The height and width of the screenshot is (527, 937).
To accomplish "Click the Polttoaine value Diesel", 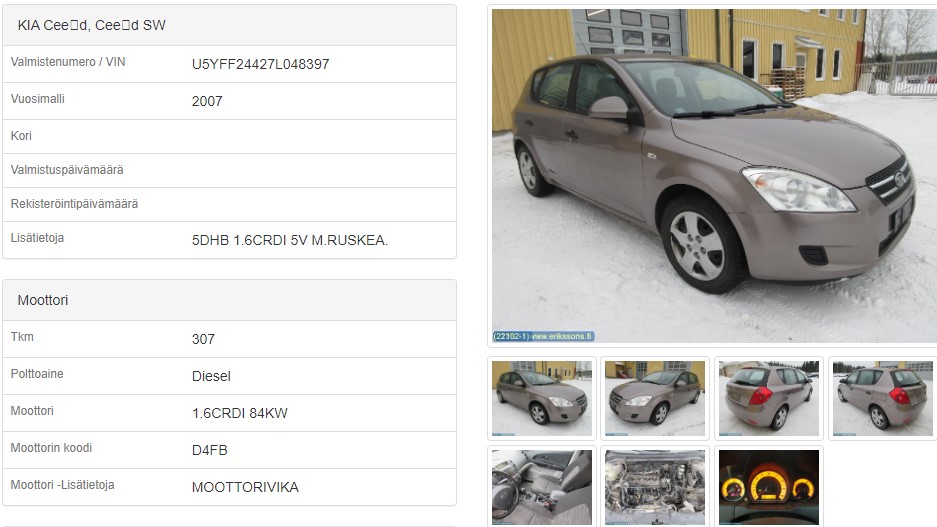I will (211, 376).
